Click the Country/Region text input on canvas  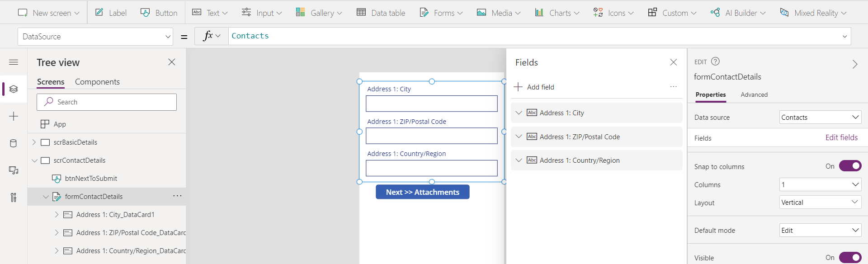[432, 168]
